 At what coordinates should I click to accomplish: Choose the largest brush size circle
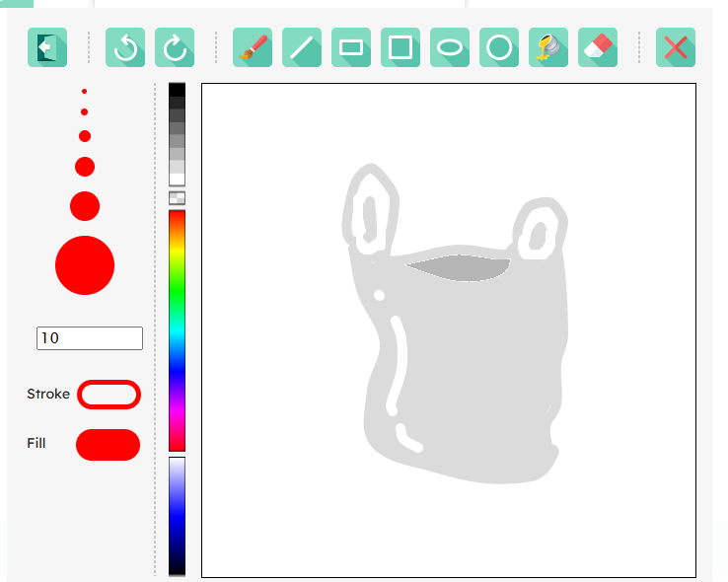pyautogui.click(x=85, y=265)
